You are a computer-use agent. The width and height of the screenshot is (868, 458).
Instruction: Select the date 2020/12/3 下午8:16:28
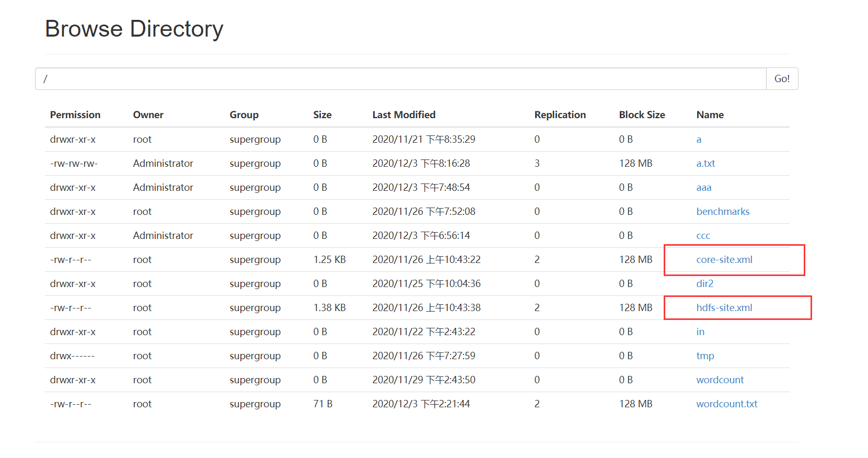coord(421,164)
